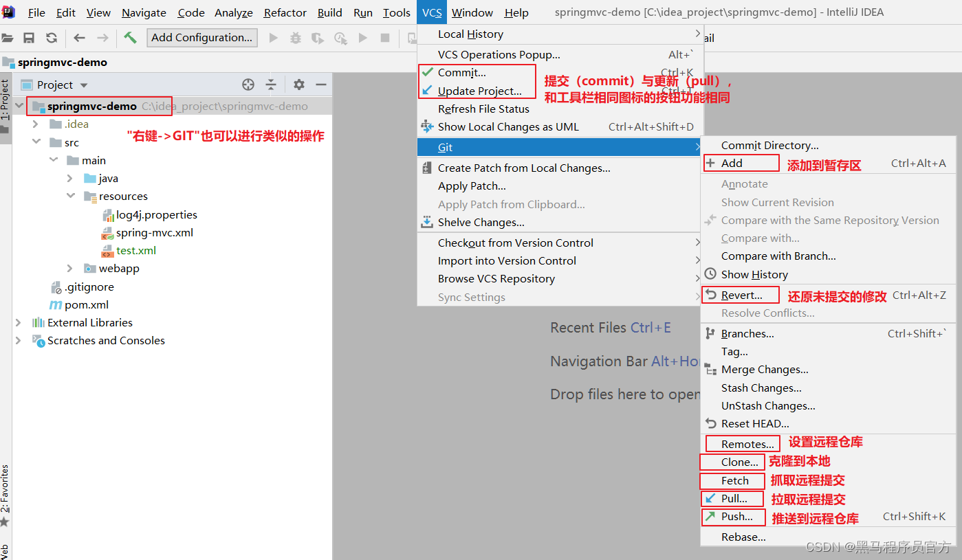
Task: Click the Show Local Changes as UML icon
Action: 427,126
